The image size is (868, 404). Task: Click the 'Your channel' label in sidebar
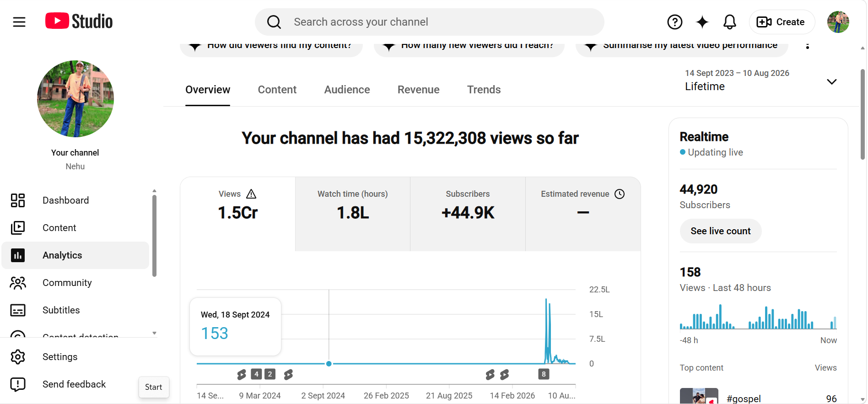pyautogui.click(x=75, y=153)
